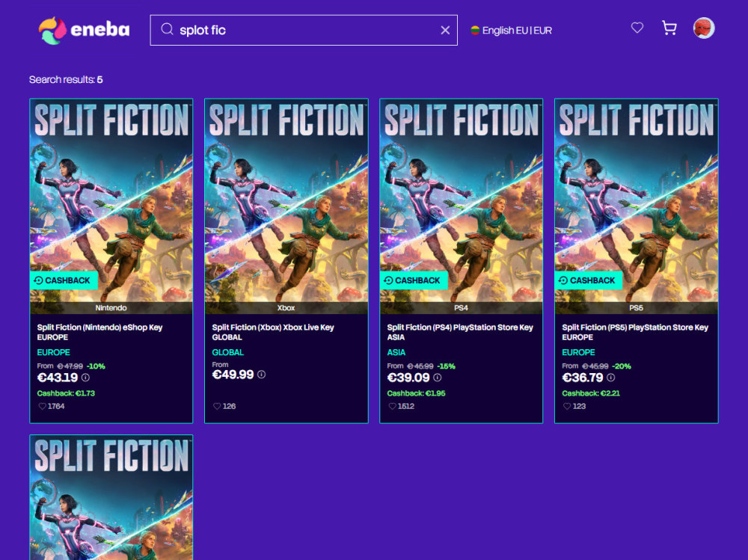Clear the search field with X

pos(445,30)
